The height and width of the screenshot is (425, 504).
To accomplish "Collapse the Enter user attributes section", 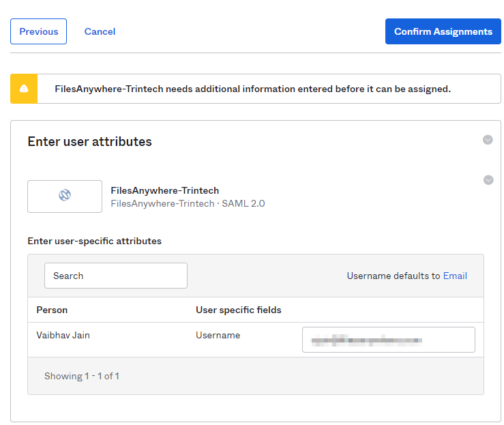I will coord(488,140).
